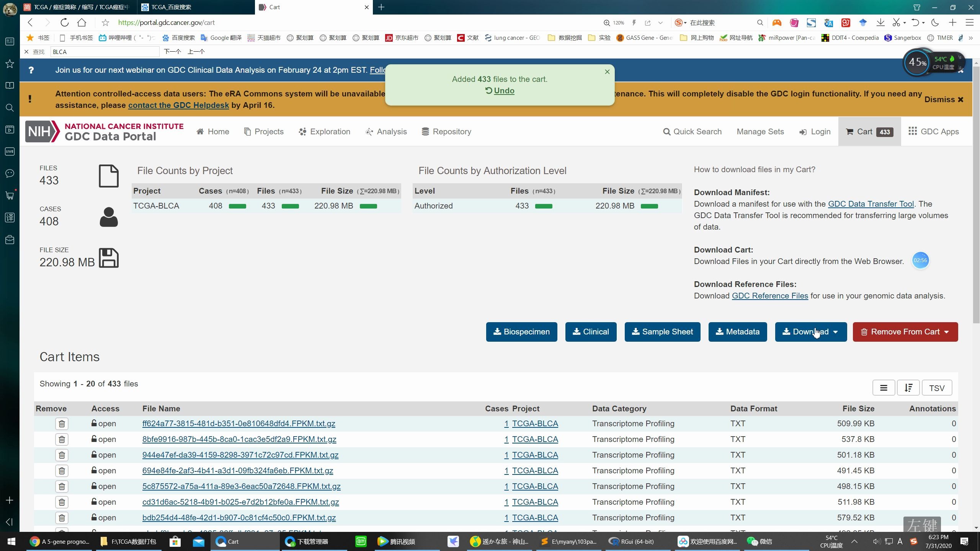Viewport: 980px width, 551px height.
Task: Open shopping cart icon in left sidebar
Action: tap(10, 196)
